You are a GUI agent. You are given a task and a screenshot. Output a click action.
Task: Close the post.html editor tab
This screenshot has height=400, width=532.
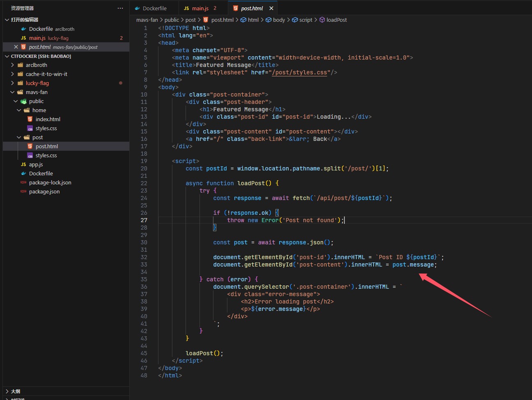[271, 8]
